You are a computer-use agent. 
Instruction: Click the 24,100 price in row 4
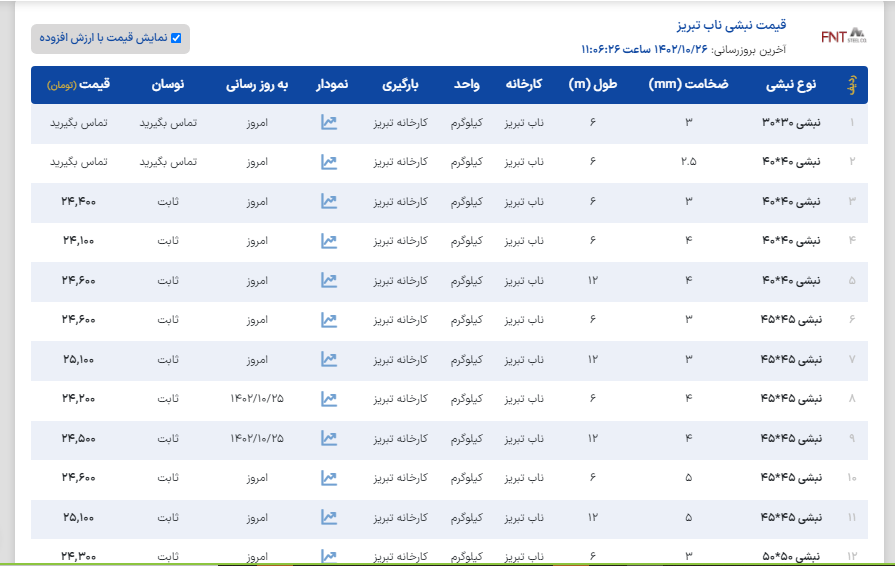[79, 241]
